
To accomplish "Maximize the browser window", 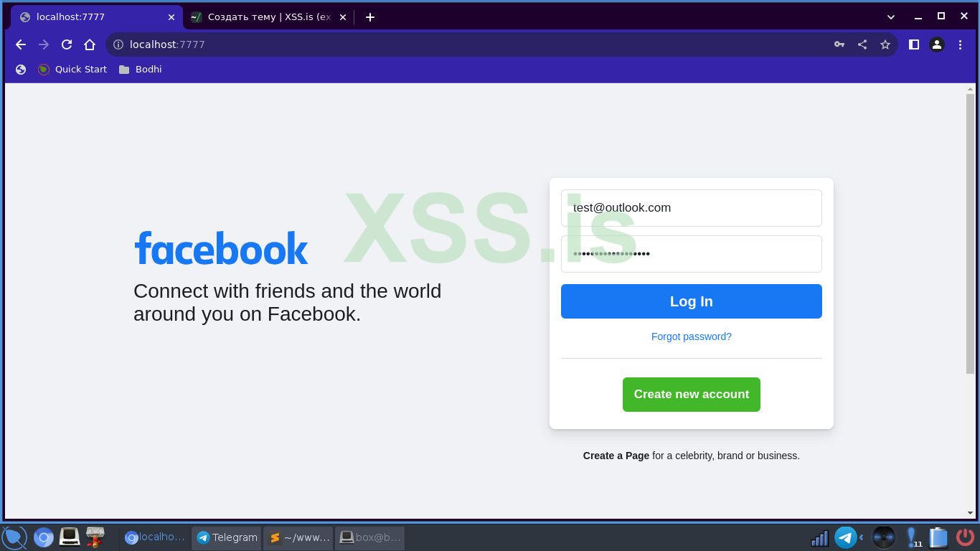I will pos(941,17).
